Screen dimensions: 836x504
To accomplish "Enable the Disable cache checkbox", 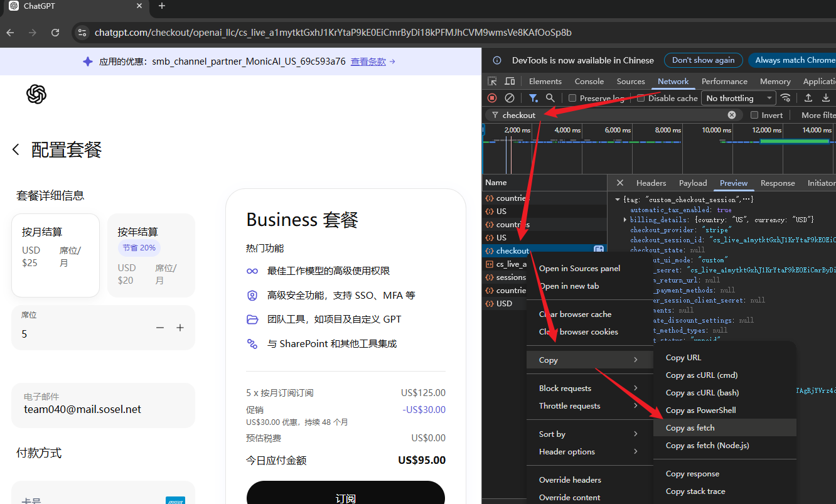I will click(641, 98).
